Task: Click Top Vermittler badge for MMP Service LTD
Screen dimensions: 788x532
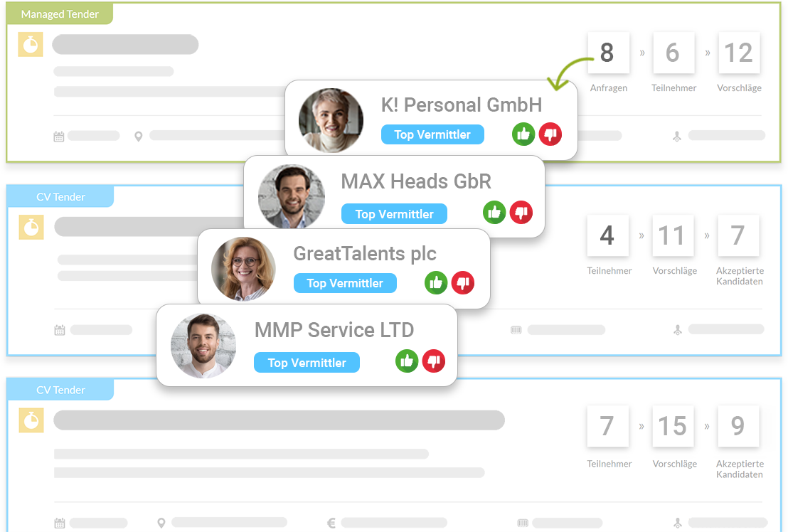Action: point(307,363)
